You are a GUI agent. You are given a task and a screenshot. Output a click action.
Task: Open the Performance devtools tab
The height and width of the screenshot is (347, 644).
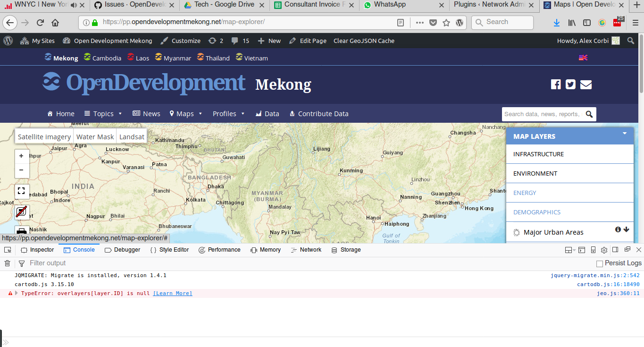tap(219, 250)
